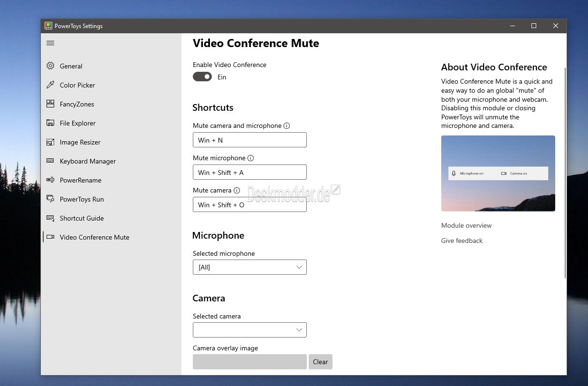Open the Module overview link
The height and width of the screenshot is (386, 588).
click(466, 225)
